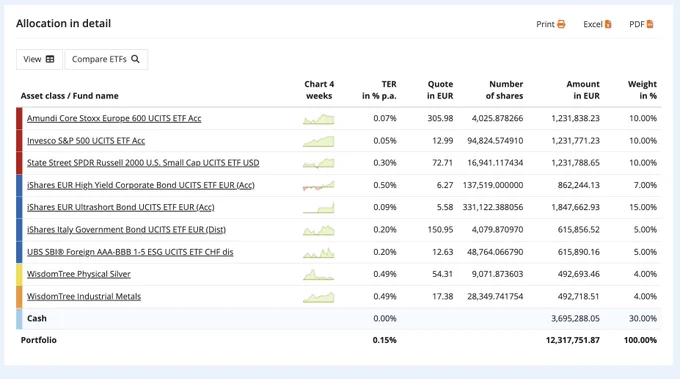View iShares Italy Government Bond 4-week chart
Image resolution: width=680 pixels, height=379 pixels.
[319, 230]
